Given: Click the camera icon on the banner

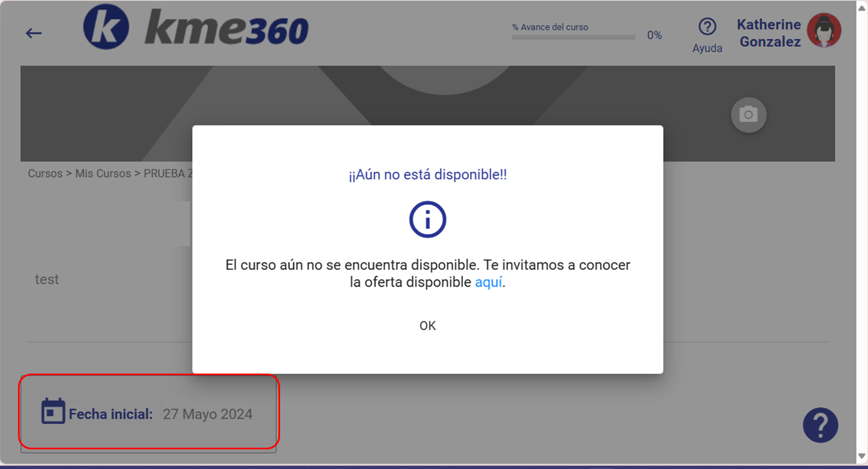Looking at the screenshot, I should pyautogui.click(x=748, y=115).
